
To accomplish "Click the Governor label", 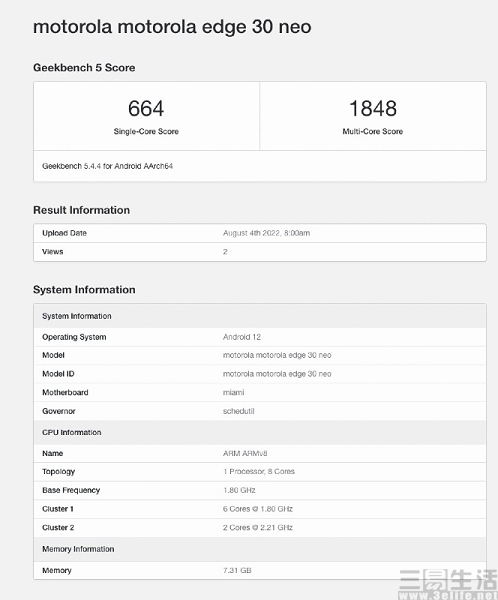I will pos(59,411).
